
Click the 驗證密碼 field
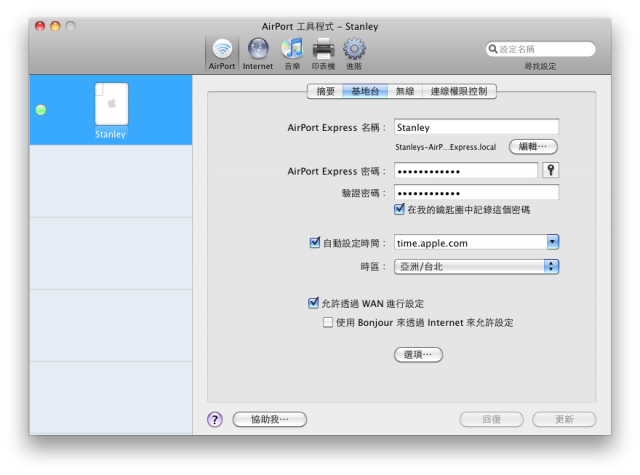click(476, 193)
